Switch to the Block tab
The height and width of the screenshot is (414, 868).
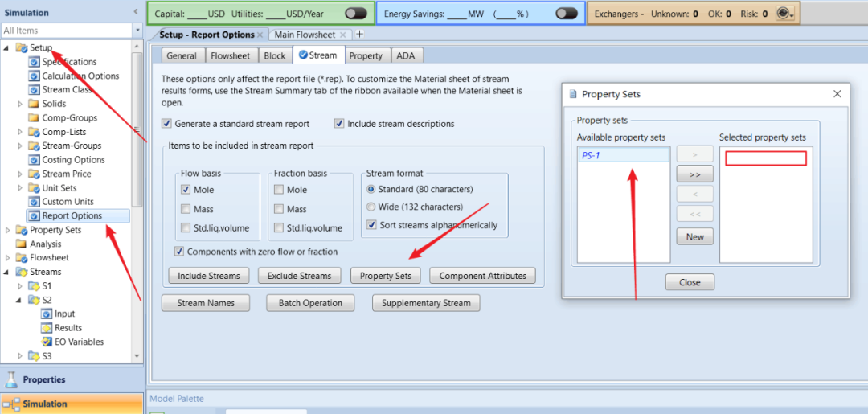pyautogui.click(x=275, y=55)
